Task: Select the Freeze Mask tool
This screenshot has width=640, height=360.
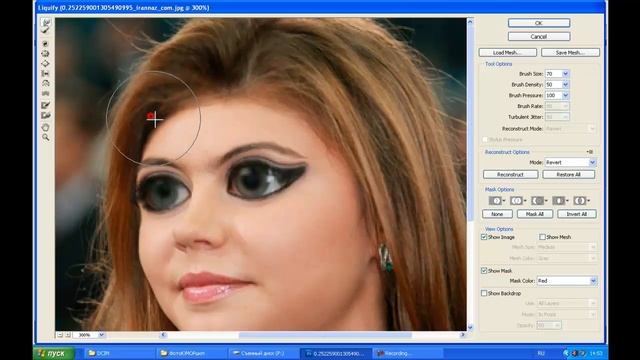Action: point(46,106)
